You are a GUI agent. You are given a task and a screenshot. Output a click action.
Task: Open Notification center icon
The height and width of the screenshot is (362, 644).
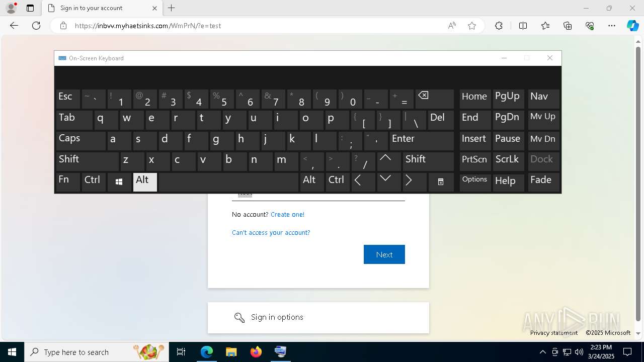click(x=627, y=352)
